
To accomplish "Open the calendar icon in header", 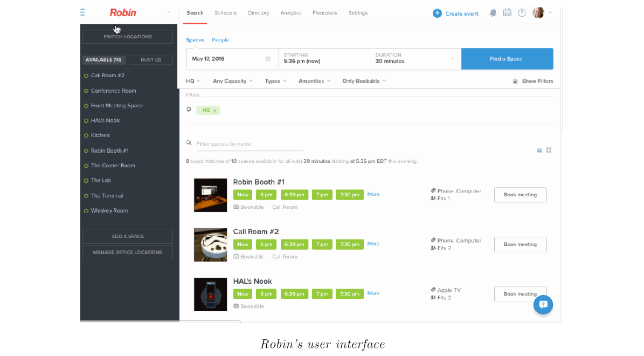I will click(x=507, y=13).
